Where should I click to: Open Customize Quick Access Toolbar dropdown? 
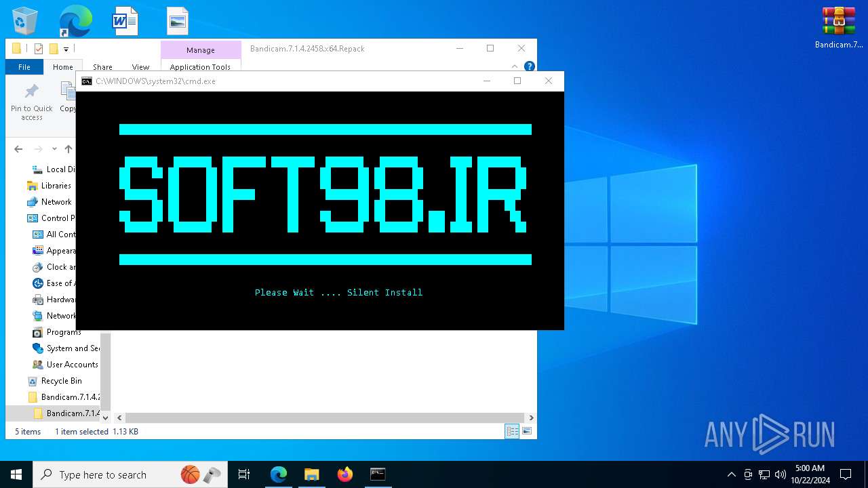[66, 49]
